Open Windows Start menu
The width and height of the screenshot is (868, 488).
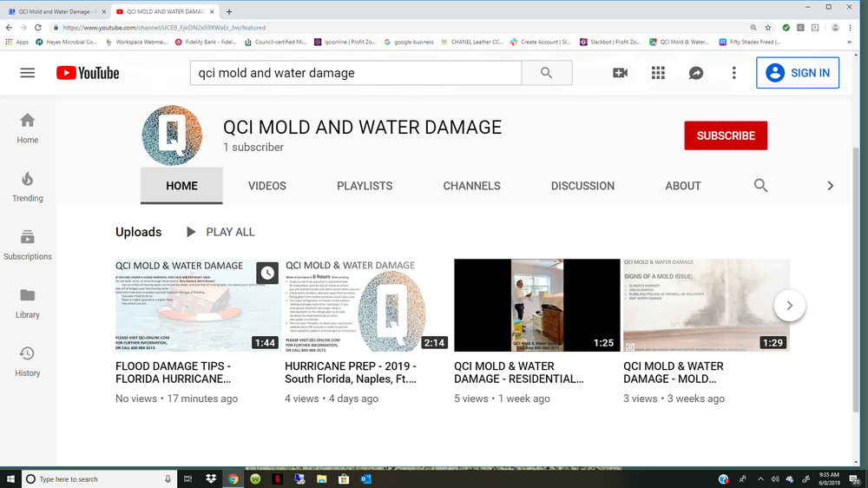(x=10, y=479)
